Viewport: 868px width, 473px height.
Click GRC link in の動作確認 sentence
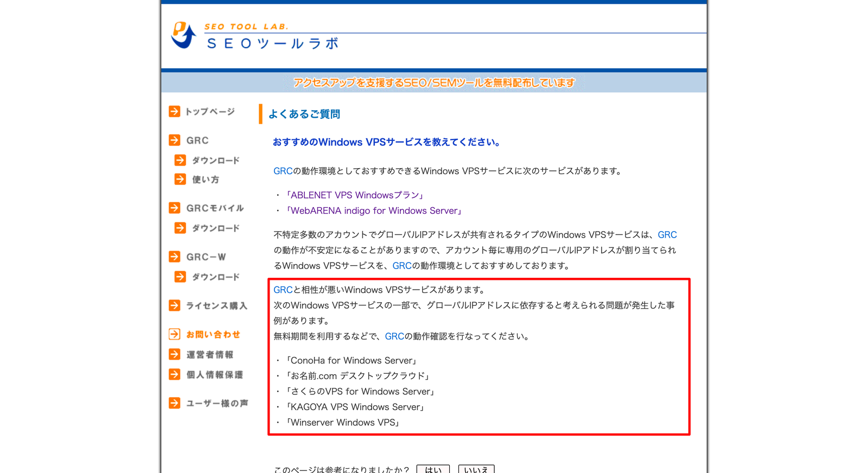click(394, 336)
